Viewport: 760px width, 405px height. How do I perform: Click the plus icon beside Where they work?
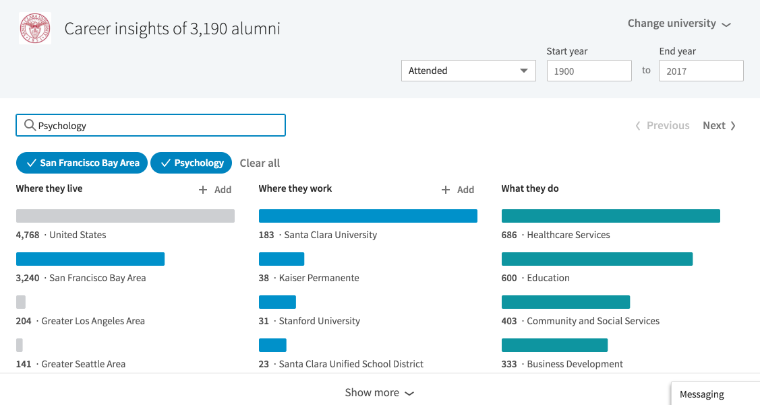coord(446,189)
